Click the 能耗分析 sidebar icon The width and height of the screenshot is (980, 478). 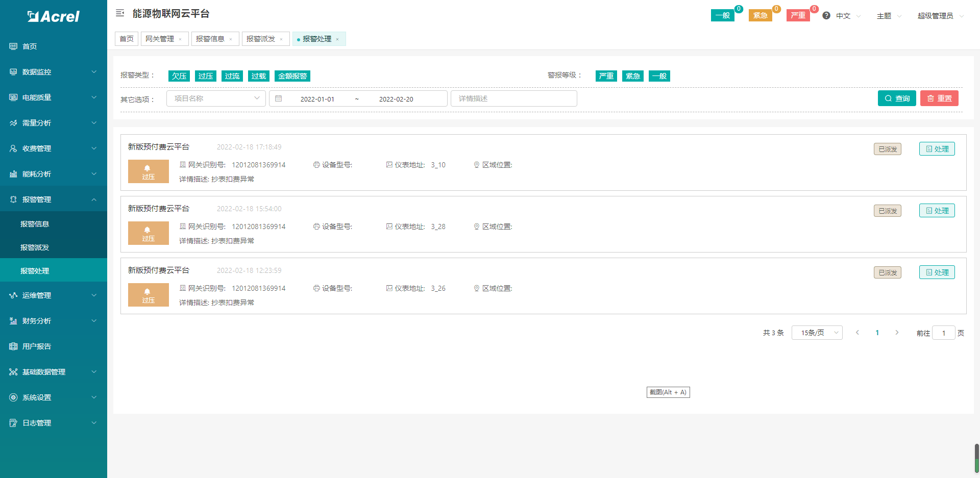coord(13,174)
